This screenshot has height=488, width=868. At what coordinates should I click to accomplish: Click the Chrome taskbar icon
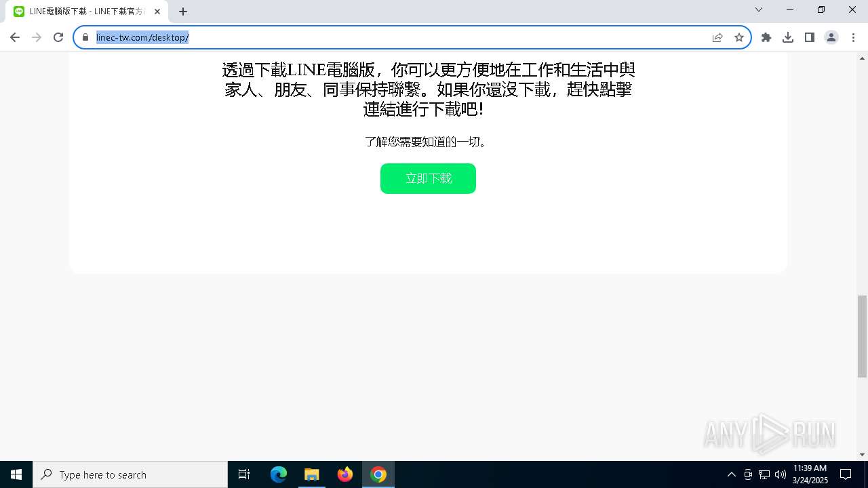(378, 474)
